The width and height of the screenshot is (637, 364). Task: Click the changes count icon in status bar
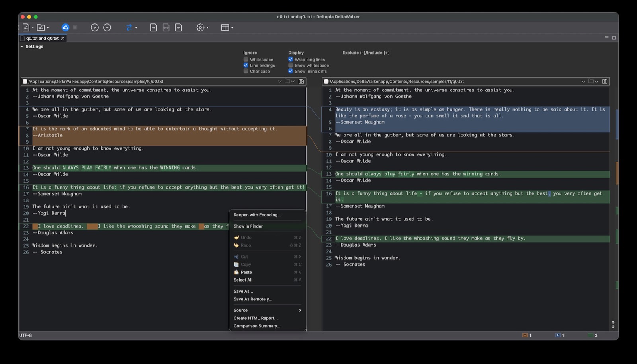coord(590,335)
